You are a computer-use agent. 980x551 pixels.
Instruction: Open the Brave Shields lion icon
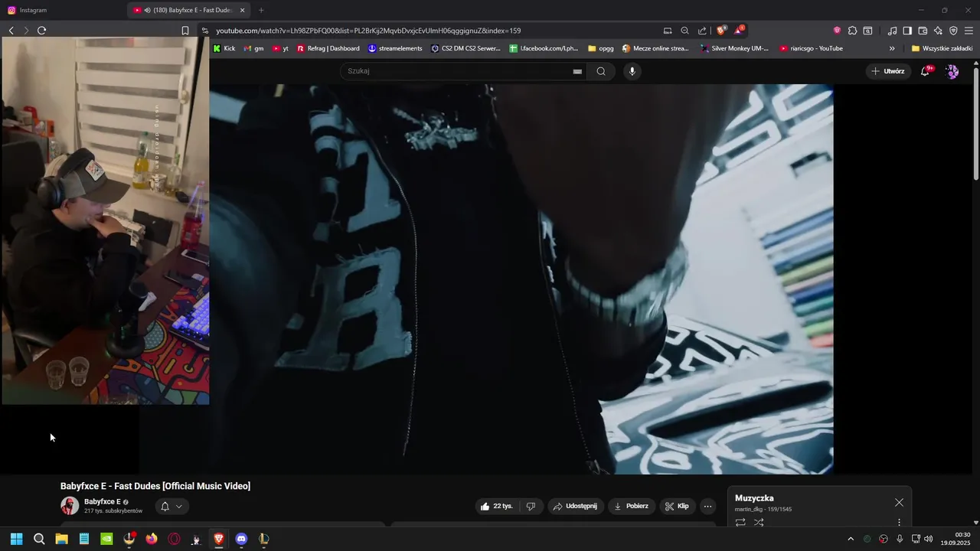721,31
